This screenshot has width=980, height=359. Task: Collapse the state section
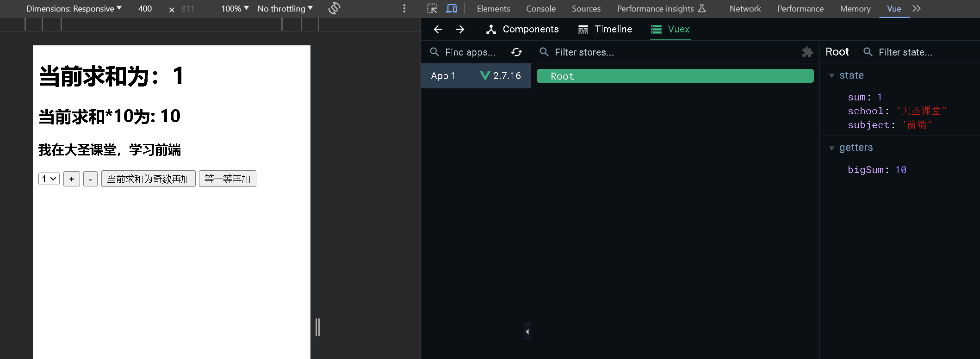click(x=831, y=75)
